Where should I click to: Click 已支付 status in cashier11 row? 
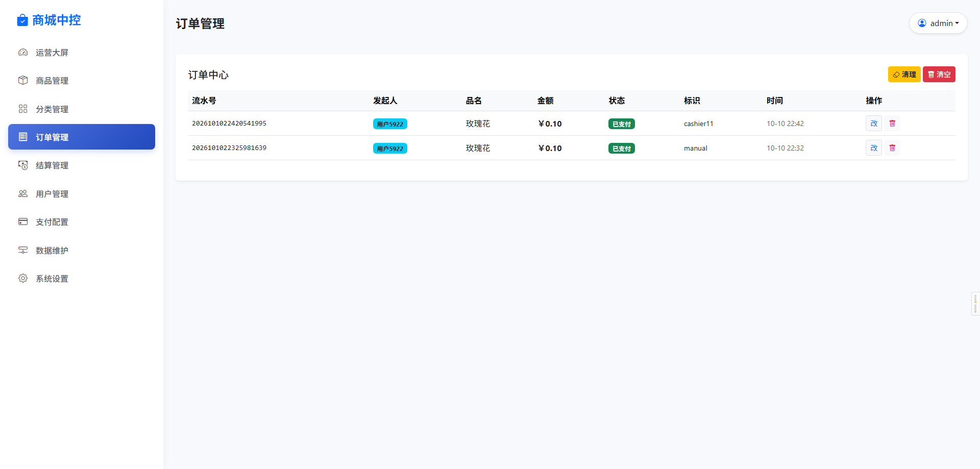pos(622,124)
